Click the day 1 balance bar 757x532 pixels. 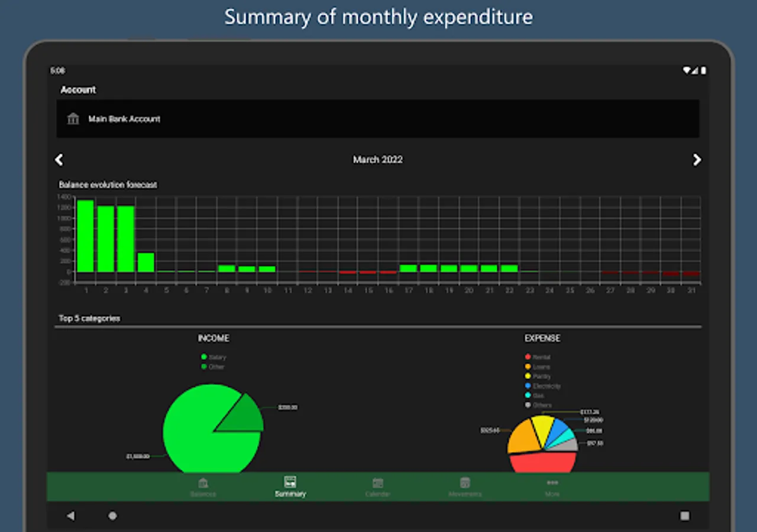point(85,236)
